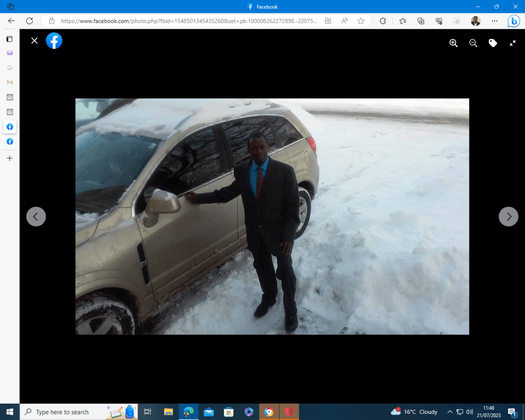Close the photo viewer with X

[x=34, y=41]
